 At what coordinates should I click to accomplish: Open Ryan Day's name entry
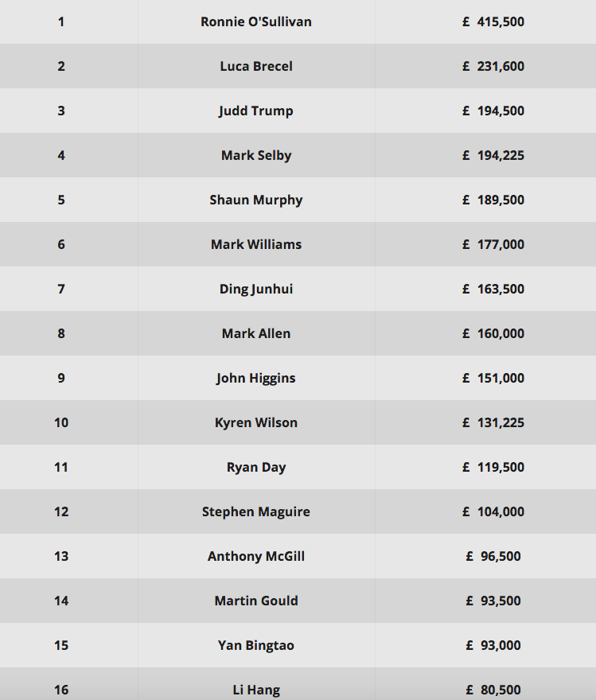(255, 467)
